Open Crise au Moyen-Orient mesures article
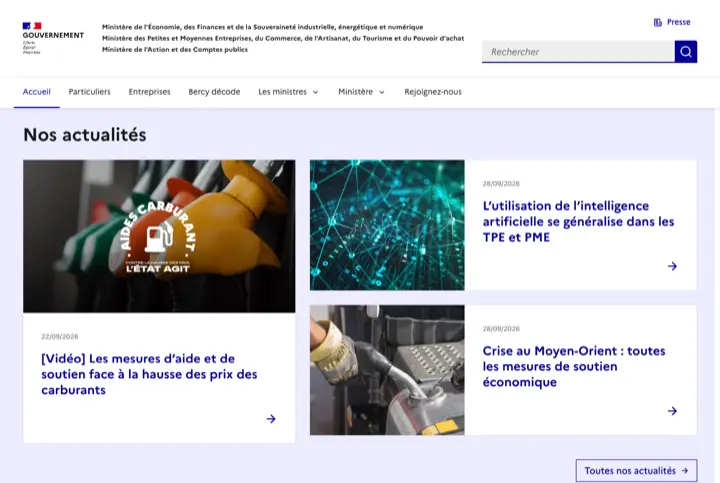720x483 pixels. [574, 366]
